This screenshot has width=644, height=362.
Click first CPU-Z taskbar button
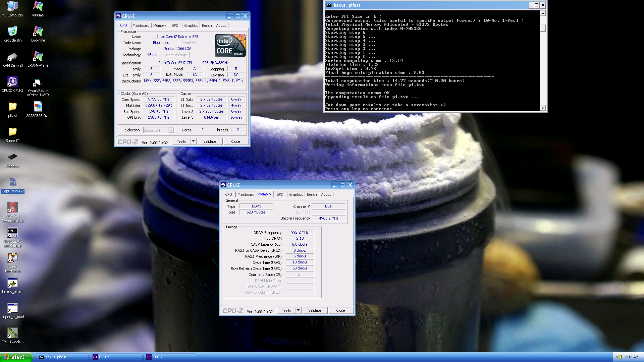click(x=116, y=357)
